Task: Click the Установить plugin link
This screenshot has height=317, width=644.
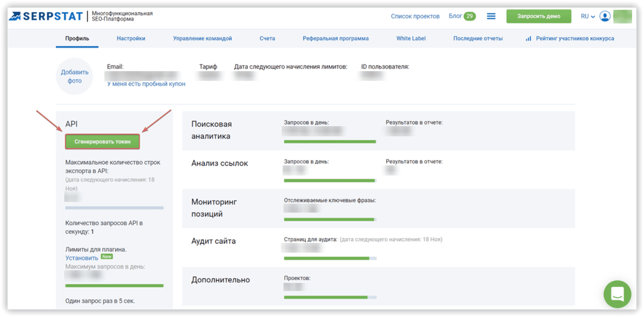Action: click(x=82, y=258)
